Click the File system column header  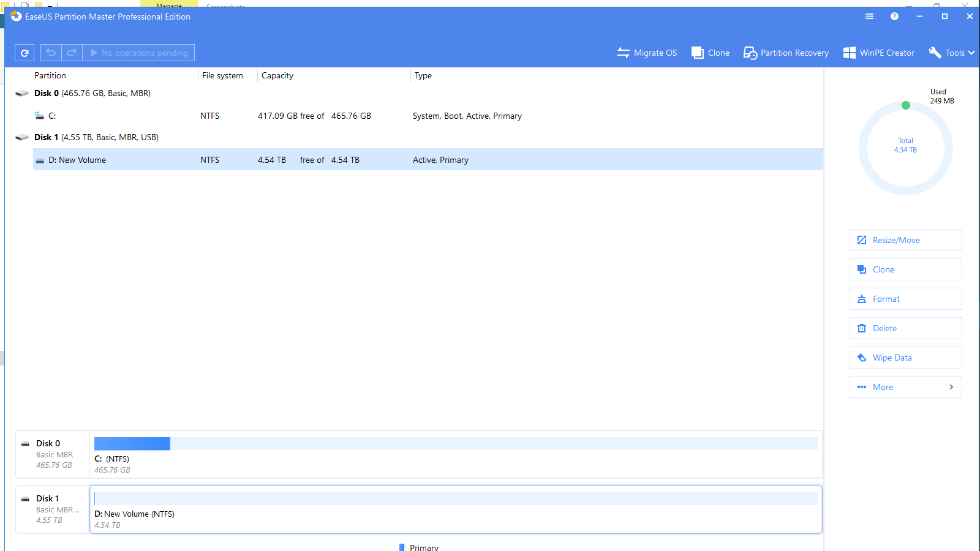[x=222, y=75]
